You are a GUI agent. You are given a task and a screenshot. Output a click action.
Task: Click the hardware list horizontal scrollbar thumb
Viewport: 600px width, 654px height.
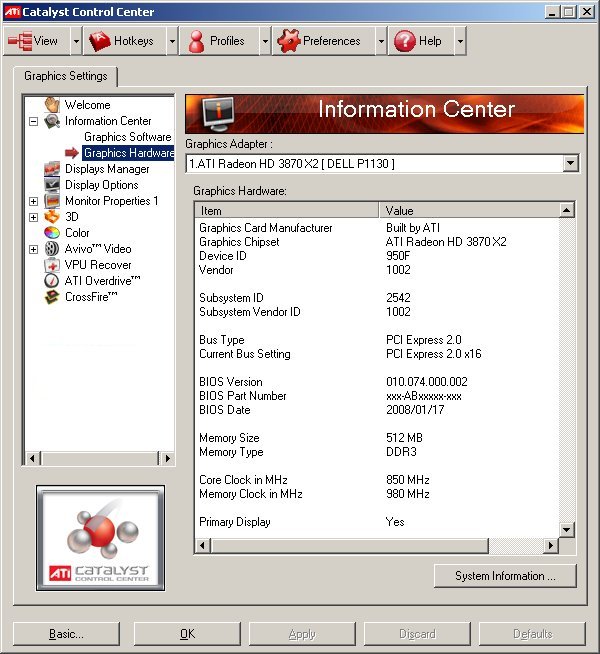tap(349, 546)
